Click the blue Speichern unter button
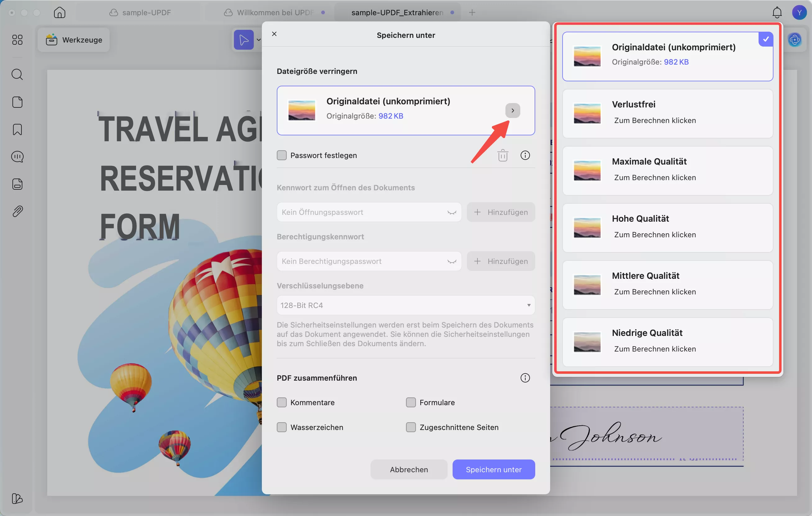This screenshot has width=812, height=516. click(x=493, y=469)
